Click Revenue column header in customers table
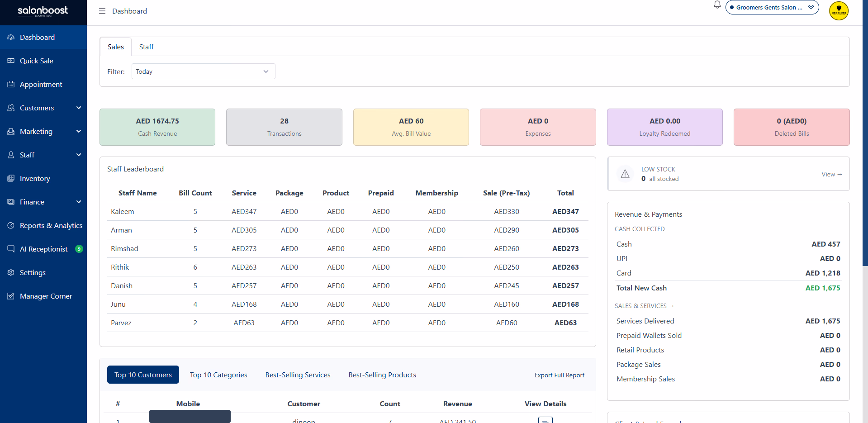Screen dimensions: 868x423 point(457,404)
